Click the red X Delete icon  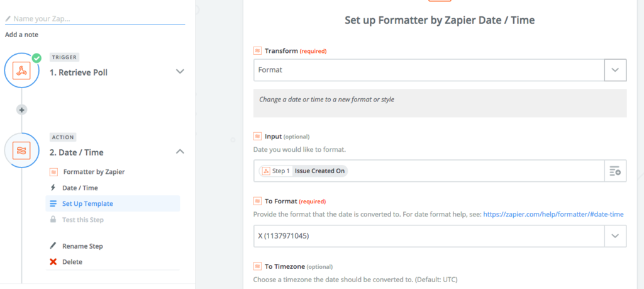pyautogui.click(x=53, y=261)
